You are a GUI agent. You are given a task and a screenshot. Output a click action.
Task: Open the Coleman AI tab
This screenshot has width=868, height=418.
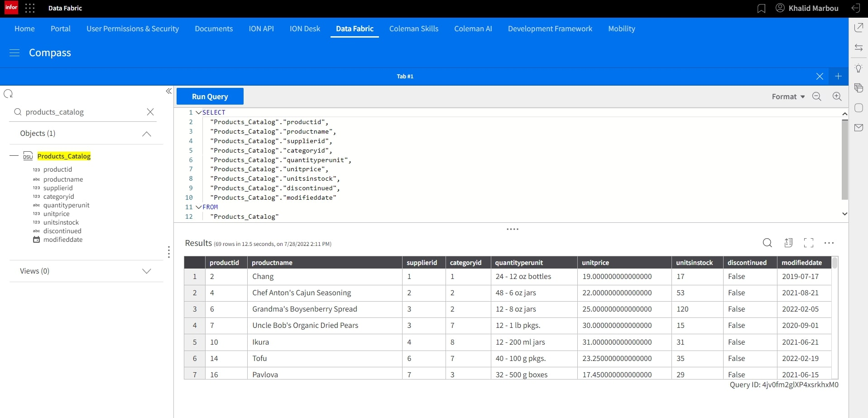[x=473, y=29]
